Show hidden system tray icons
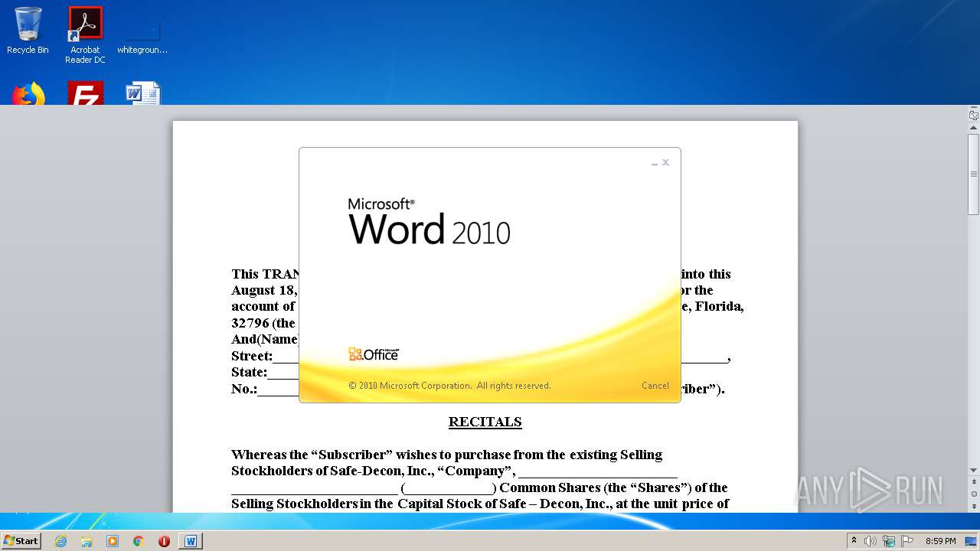Screen dimensions: 980x551 pyautogui.click(x=854, y=540)
